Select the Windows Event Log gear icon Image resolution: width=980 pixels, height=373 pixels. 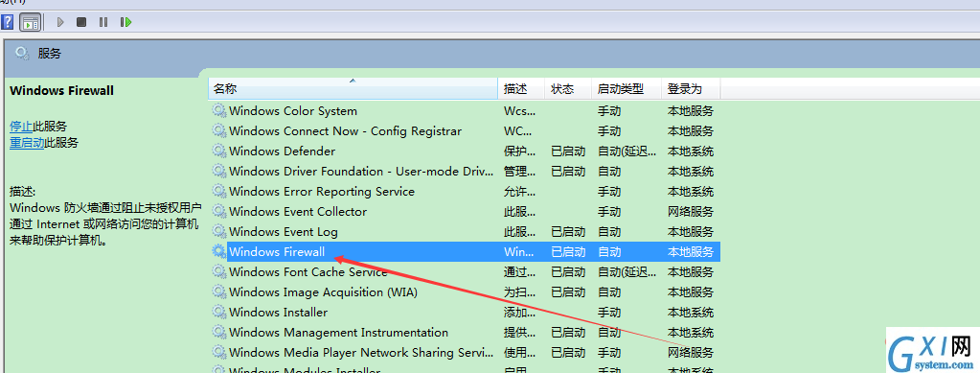[218, 231]
